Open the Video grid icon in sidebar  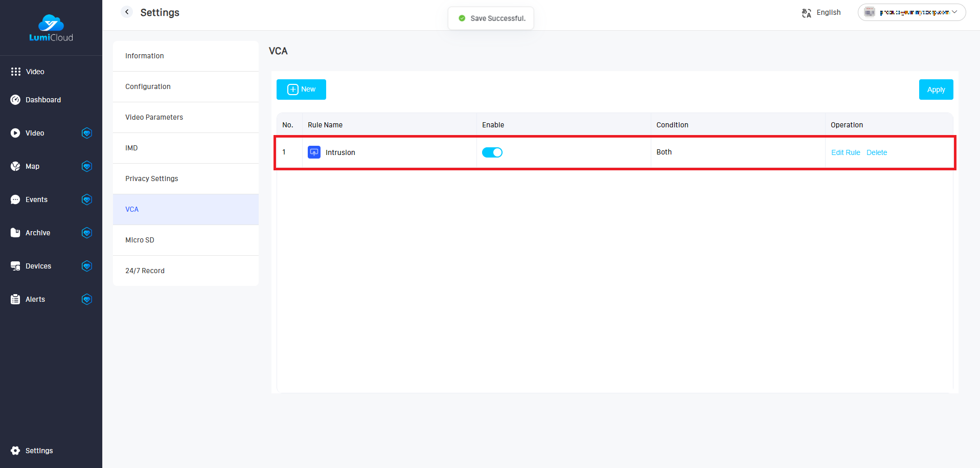pyautogui.click(x=16, y=72)
